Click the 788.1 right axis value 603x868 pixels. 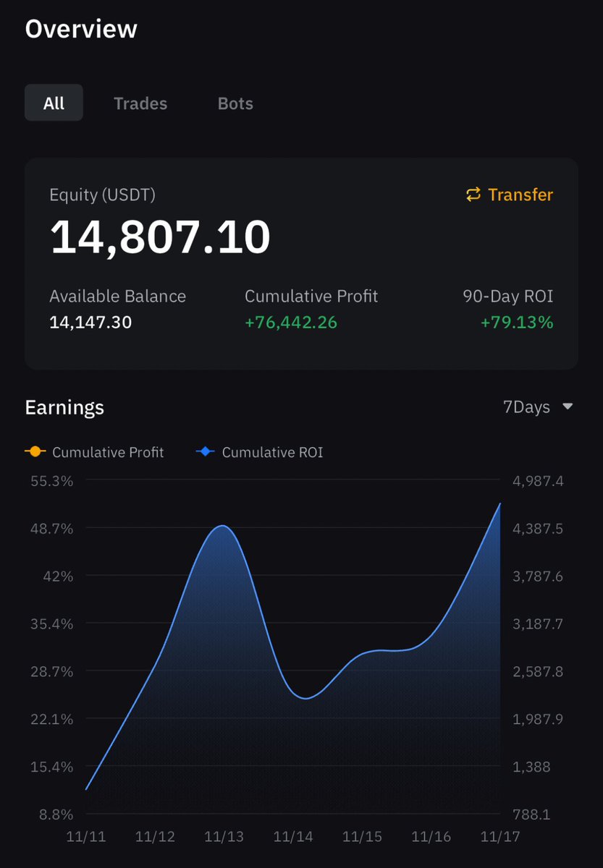point(531,814)
